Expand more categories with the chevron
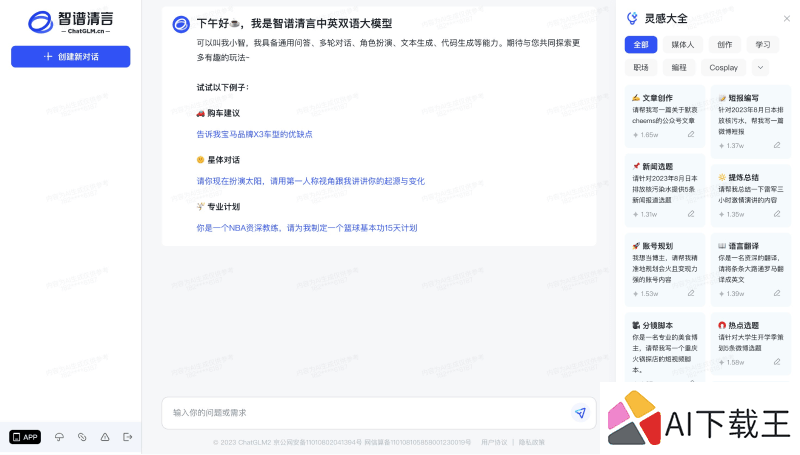This screenshot has height=455, width=800. (760, 68)
